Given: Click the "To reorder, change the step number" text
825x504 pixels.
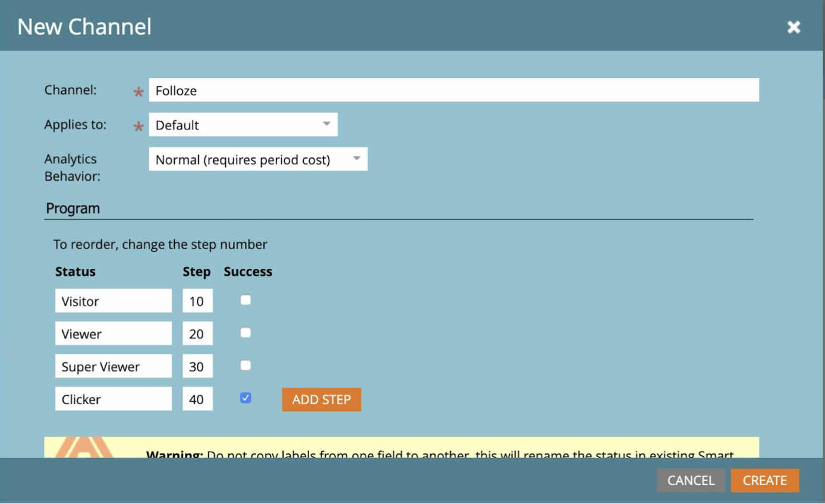Looking at the screenshot, I should click(x=160, y=244).
